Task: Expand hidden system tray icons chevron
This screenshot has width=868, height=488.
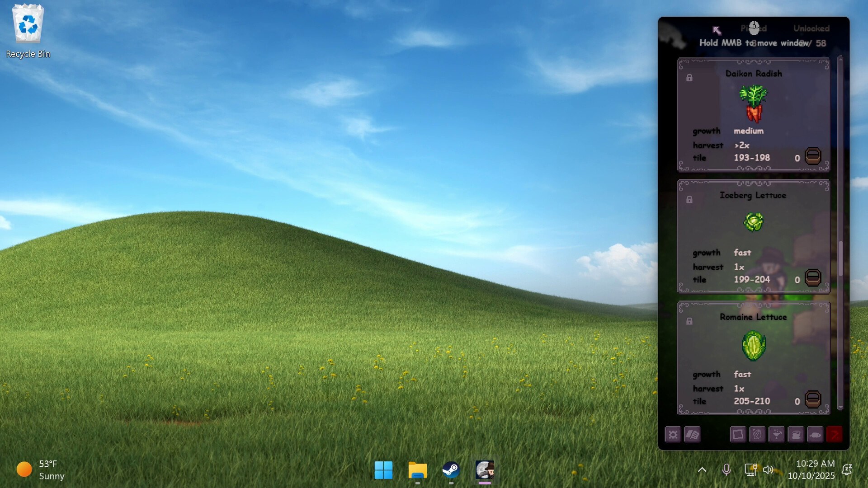Action: 702,470
